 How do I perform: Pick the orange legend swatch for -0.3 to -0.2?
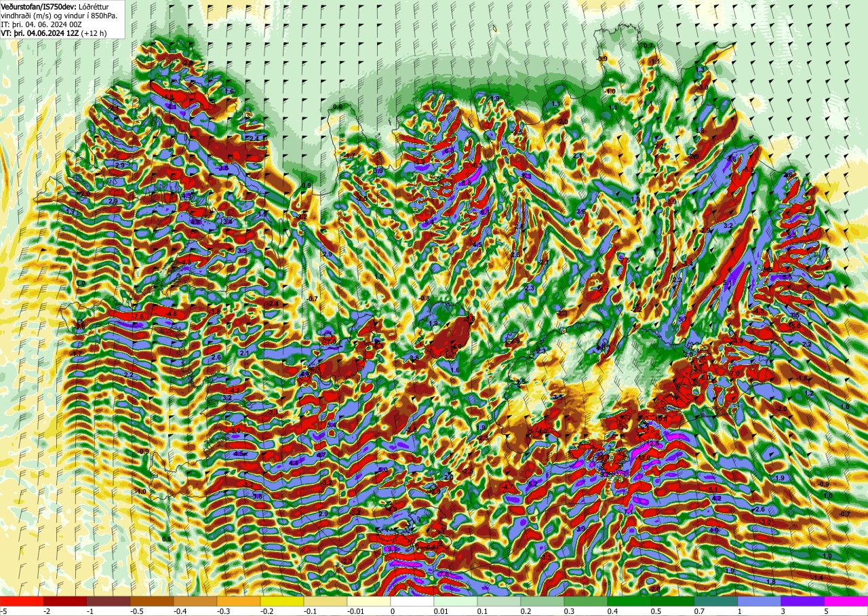tap(239, 601)
